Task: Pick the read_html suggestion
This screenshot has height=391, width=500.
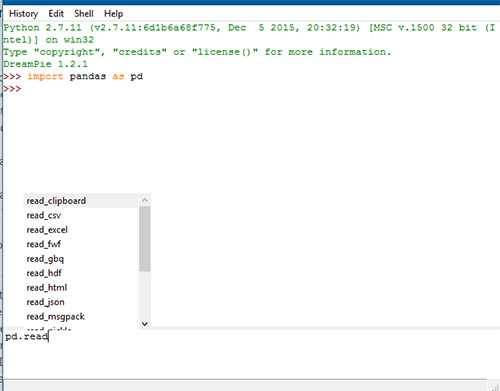Action: (82, 287)
